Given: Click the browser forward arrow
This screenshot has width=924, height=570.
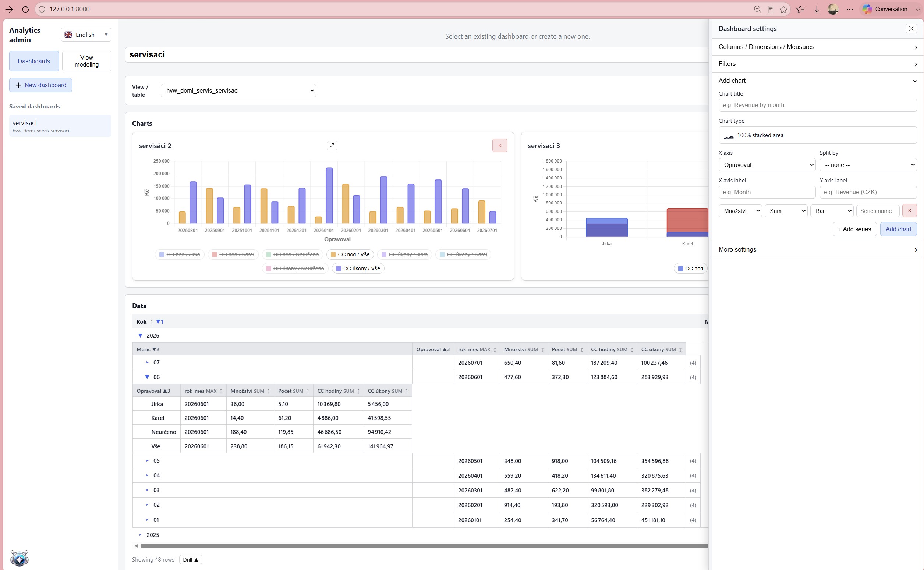Looking at the screenshot, I should pos(9,10).
